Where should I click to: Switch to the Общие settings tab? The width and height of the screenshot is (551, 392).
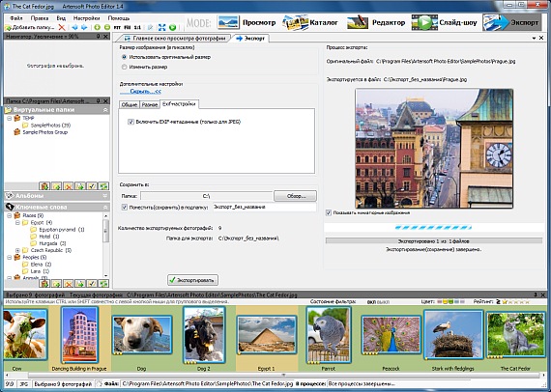(130, 104)
